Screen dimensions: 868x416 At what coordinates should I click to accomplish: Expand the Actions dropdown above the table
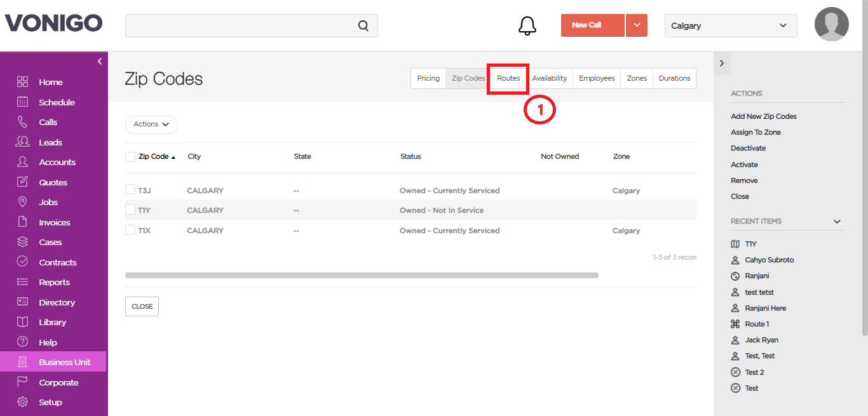click(151, 124)
